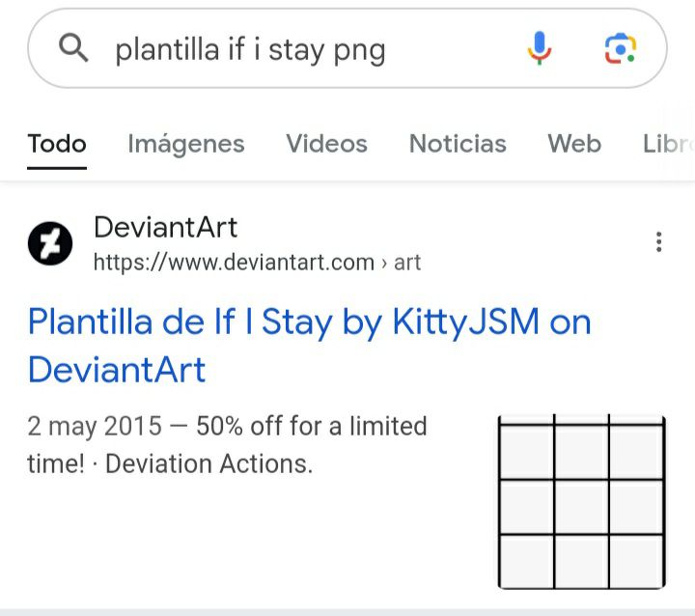Viewport: 695px width, 616px height.
Task: Open Google Lens camera search
Action: click(x=620, y=48)
